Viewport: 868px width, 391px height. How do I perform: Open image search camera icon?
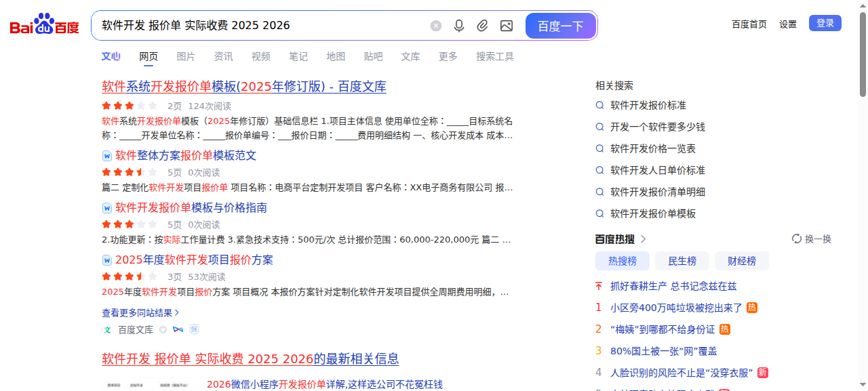(507, 26)
